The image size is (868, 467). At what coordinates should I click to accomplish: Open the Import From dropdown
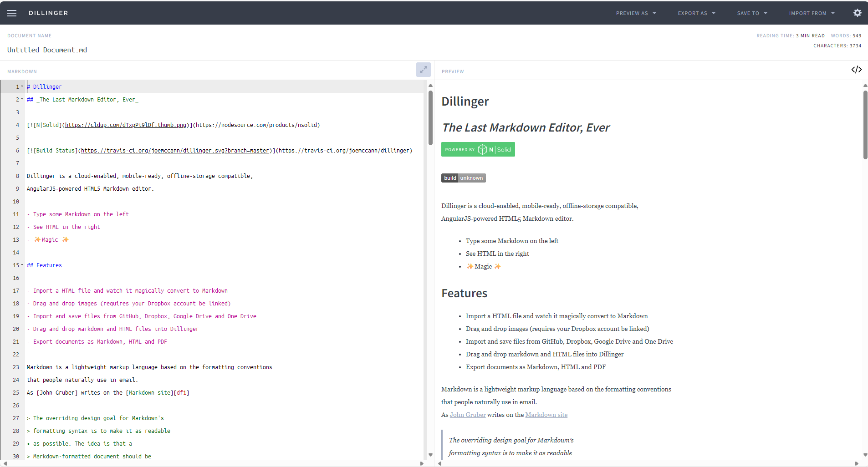coord(812,13)
